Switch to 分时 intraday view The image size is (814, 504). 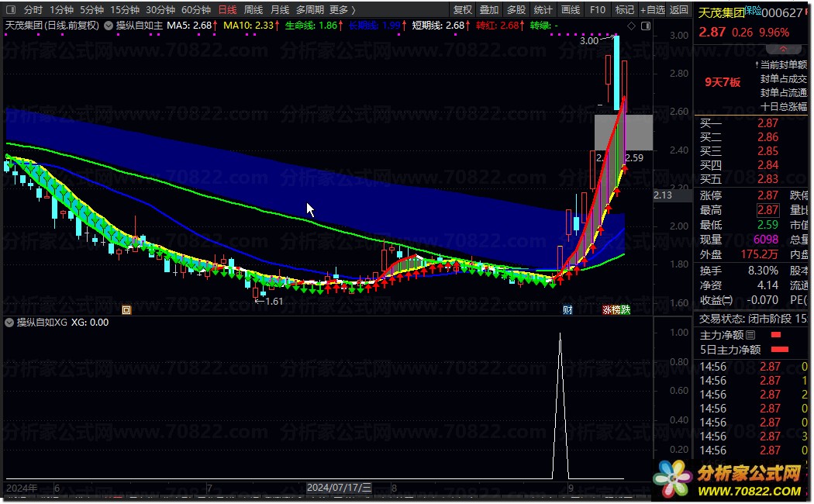pyautogui.click(x=33, y=9)
